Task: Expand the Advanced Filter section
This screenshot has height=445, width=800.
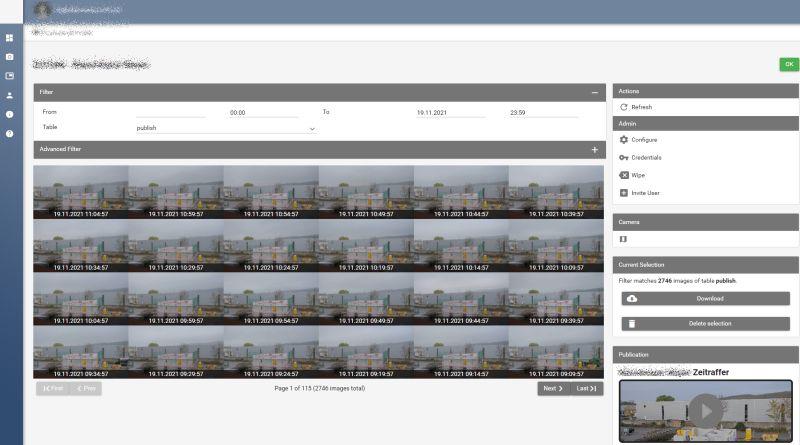Action: tap(595, 149)
